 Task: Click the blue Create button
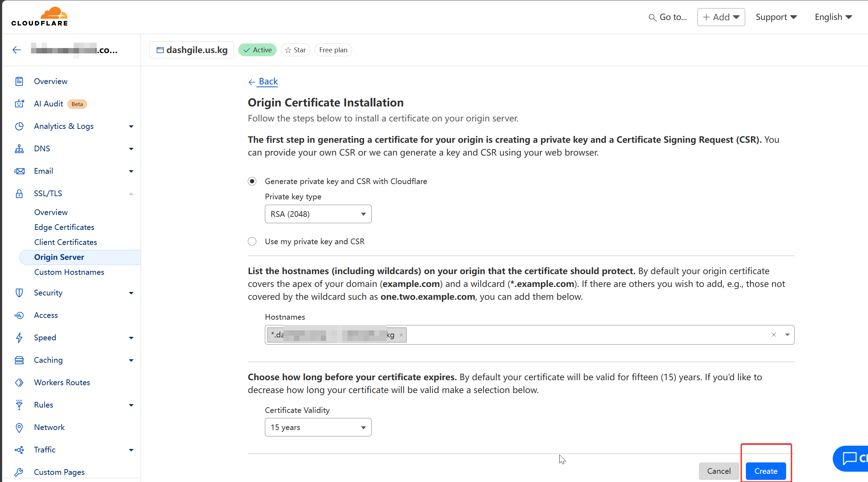pos(766,471)
